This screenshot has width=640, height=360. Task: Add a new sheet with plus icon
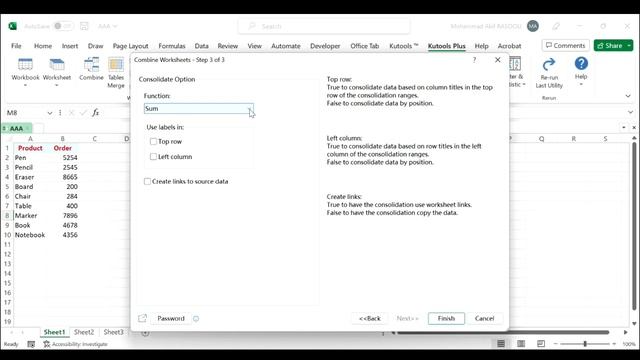[x=145, y=333]
